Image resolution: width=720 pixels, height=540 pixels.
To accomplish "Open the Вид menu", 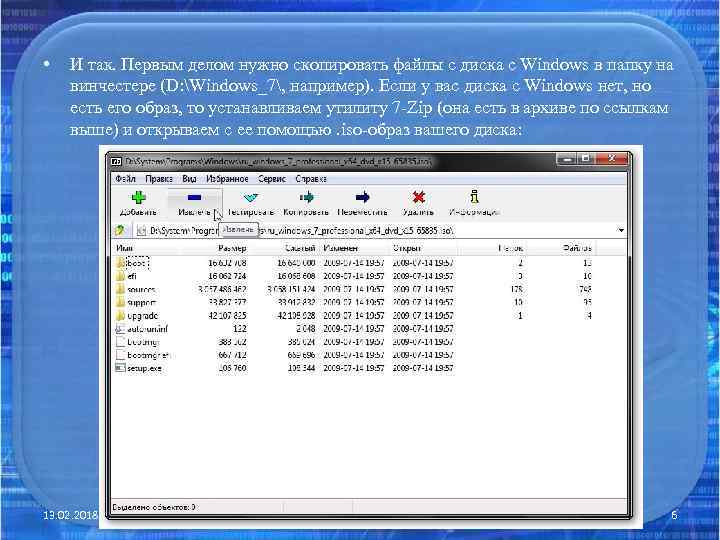I will click(x=189, y=179).
